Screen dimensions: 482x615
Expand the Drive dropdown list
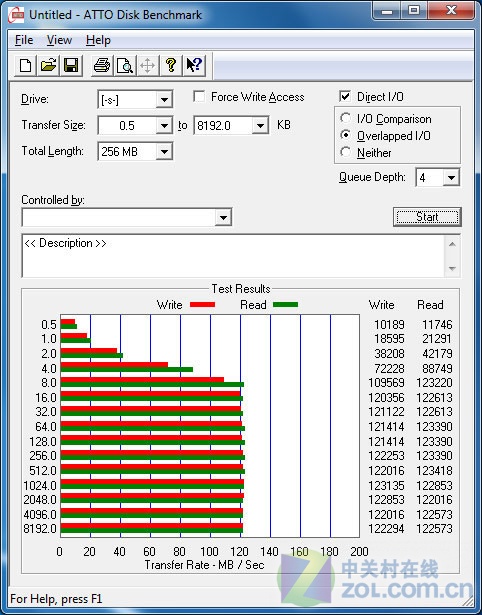click(164, 100)
